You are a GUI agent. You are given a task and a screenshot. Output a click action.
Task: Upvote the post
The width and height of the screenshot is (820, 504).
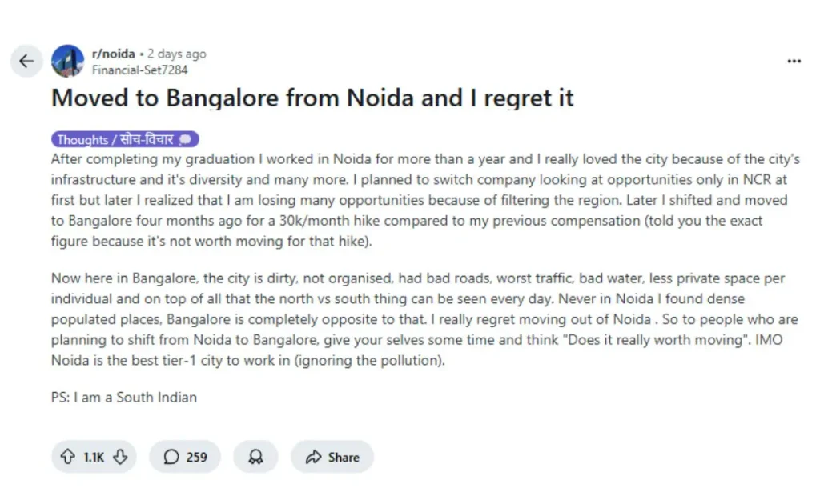tap(68, 457)
